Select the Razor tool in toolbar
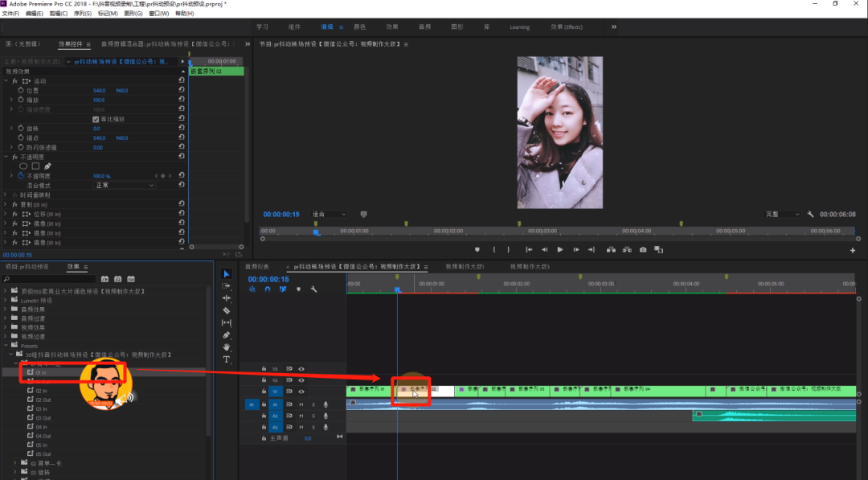Screen dimensions: 868x480 227,310
